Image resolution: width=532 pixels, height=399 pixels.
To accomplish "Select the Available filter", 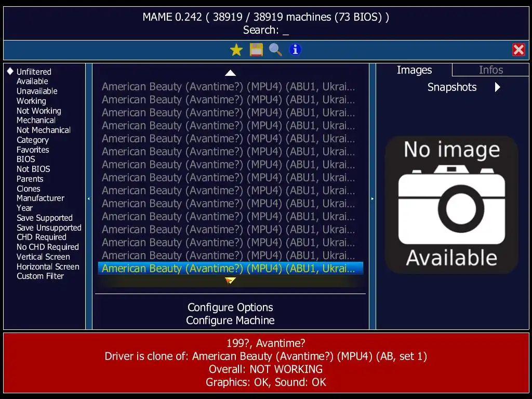I will click(32, 82).
